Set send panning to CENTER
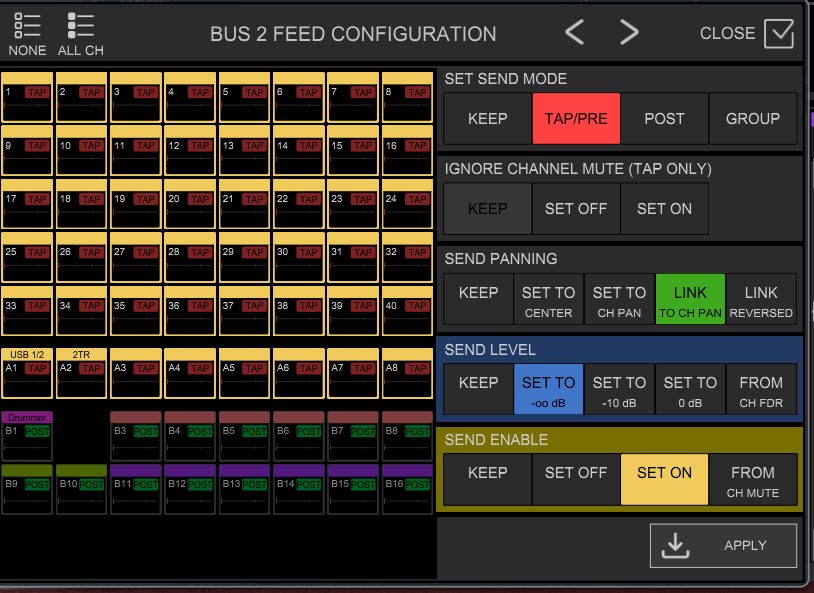 548,299
